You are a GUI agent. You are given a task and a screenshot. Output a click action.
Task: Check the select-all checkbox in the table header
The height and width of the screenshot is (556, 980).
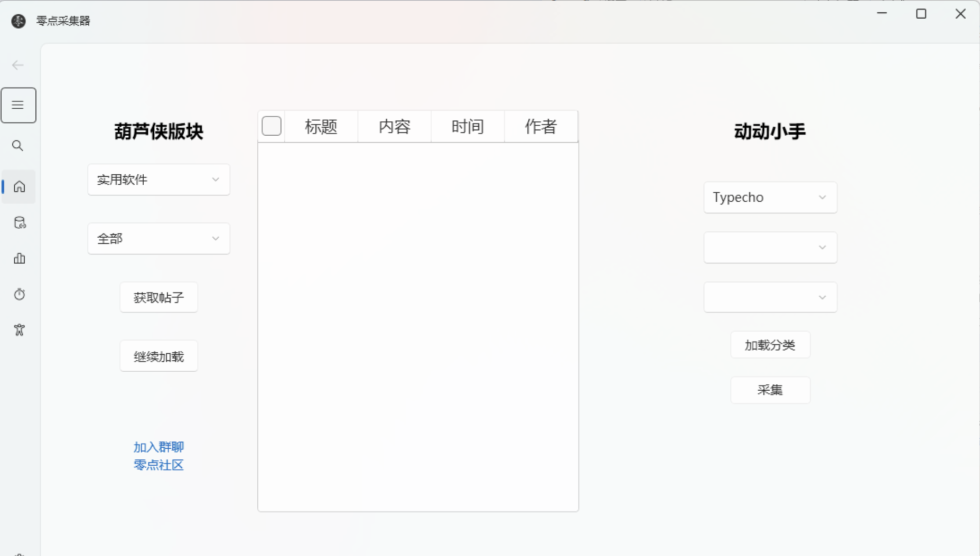(x=272, y=126)
